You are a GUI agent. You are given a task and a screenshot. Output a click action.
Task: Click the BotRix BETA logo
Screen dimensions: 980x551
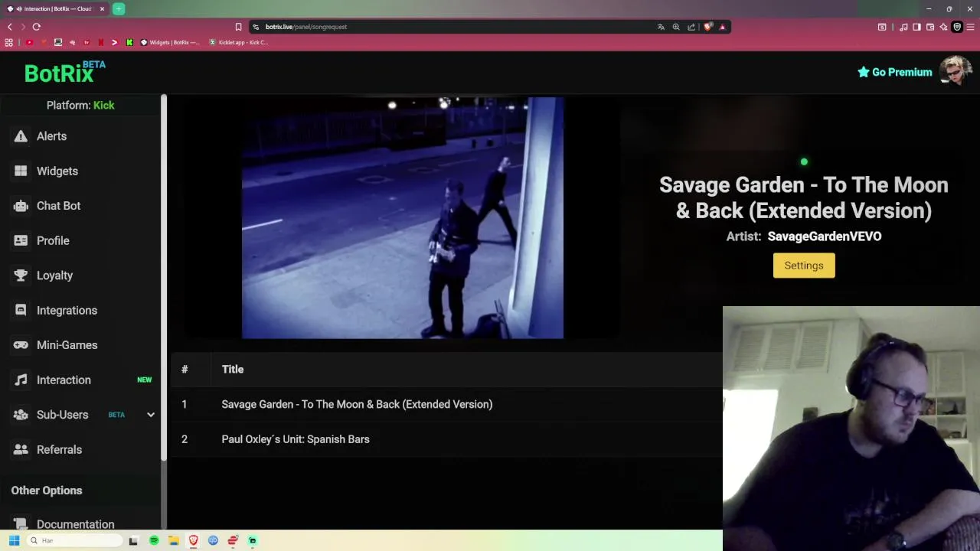point(64,72)
